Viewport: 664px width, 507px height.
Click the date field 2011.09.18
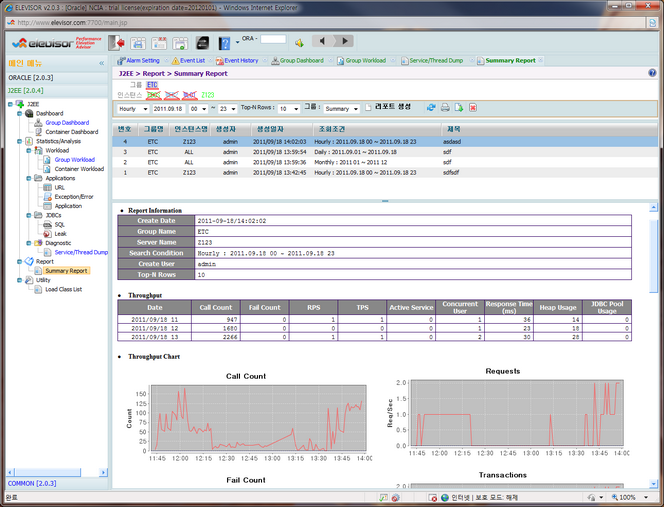click(x=169, y=109)
